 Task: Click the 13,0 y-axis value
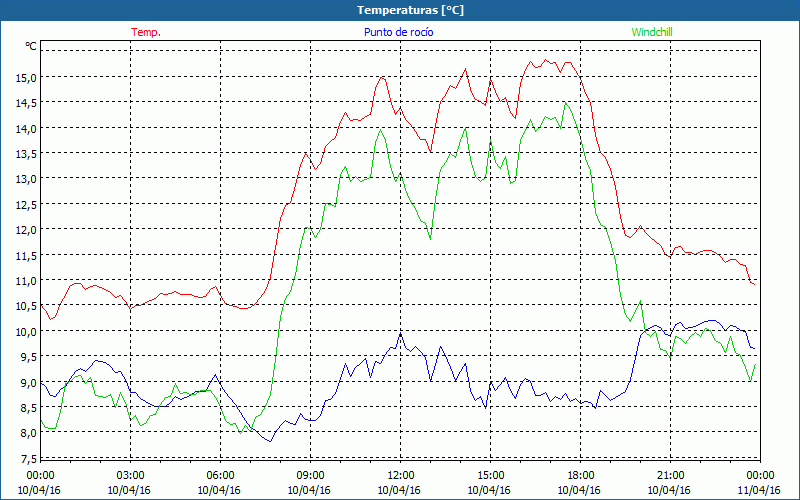tap(27, 179)
